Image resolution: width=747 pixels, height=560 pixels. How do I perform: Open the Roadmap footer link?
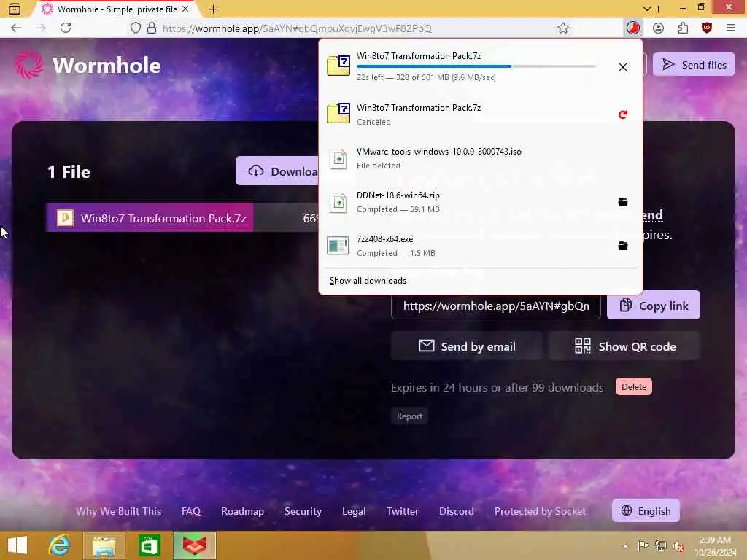click(242, 511)
